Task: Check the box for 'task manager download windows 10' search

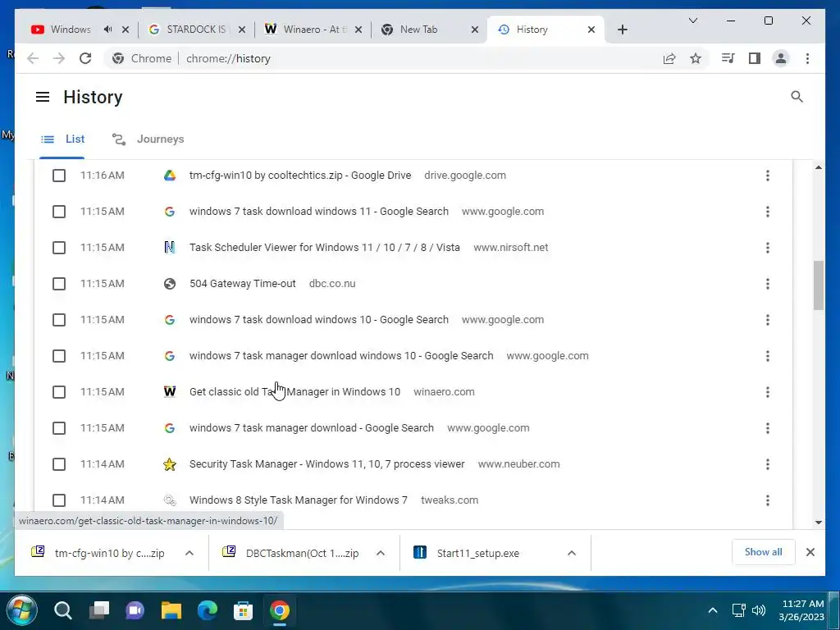Action: [x=59, y=356]
